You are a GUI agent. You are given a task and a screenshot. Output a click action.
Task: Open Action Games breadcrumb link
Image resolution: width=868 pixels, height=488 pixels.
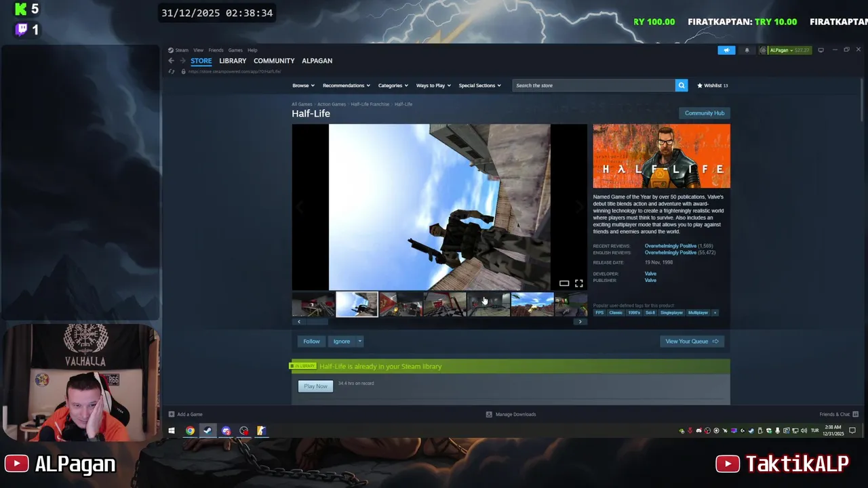332,104
